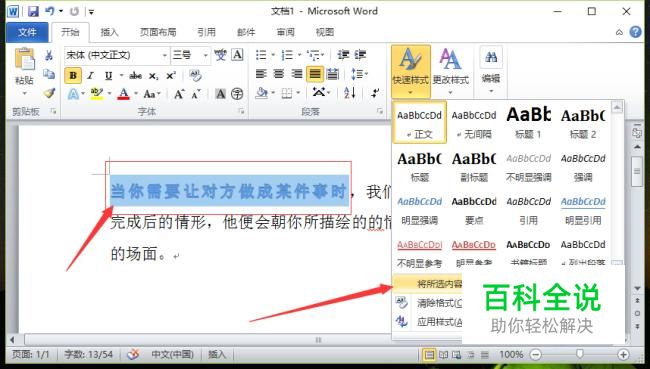This screenshot has height=369, width=650.
Task: Click the bullets list icon
Action: pos(261,55)
